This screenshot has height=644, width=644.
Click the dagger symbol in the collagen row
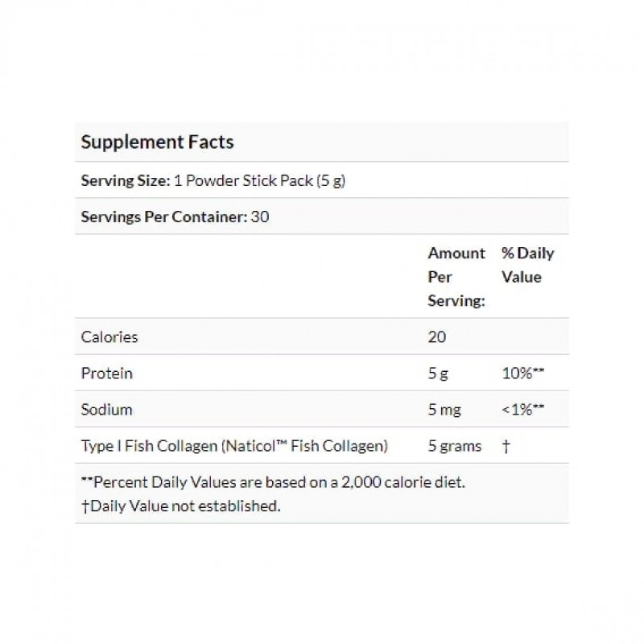[506, 446]
